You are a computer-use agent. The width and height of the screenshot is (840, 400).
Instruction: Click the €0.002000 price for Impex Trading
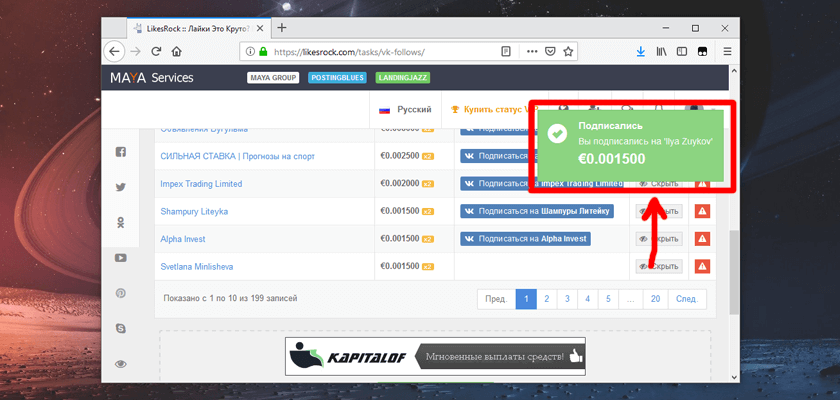click(400, 184)
